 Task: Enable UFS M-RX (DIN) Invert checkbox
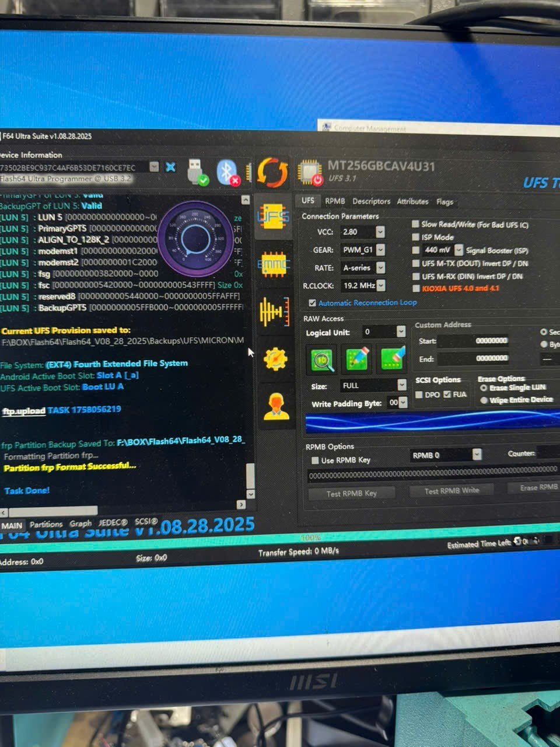tap(416, 276)
